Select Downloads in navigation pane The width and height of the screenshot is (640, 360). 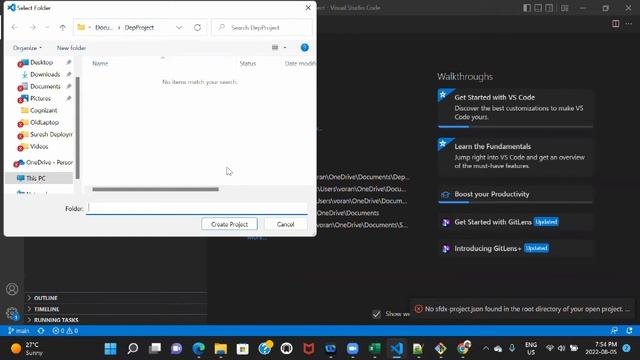[x=45, y=74]
